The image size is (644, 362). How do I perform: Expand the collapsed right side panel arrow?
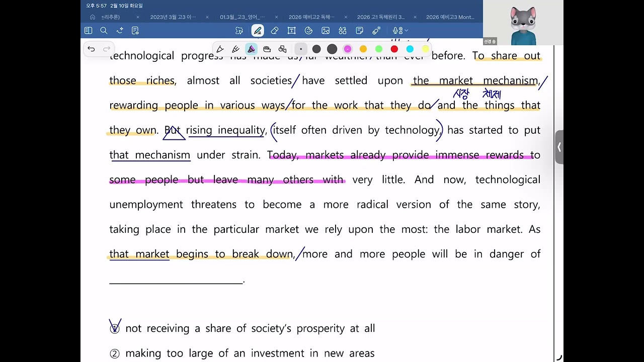(559, 147)
